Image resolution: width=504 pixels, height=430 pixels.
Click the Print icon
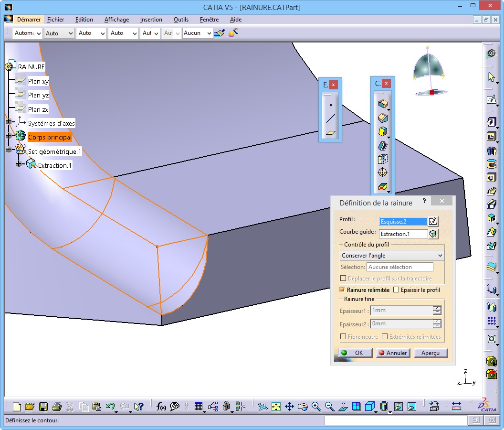pyautogui.click(x=57, y=407)
